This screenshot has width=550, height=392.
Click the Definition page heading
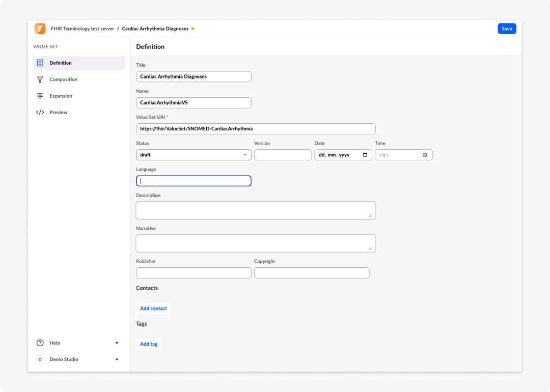point(150,47)
